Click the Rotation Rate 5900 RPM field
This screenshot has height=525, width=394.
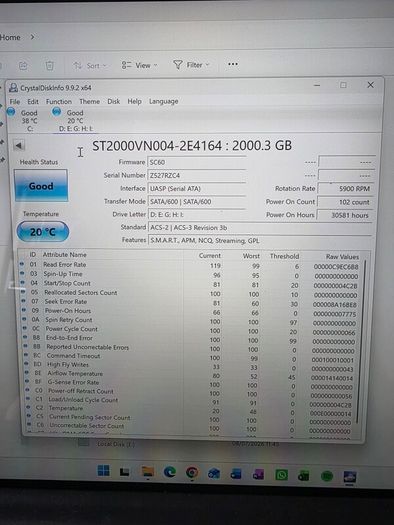point(345,189)
